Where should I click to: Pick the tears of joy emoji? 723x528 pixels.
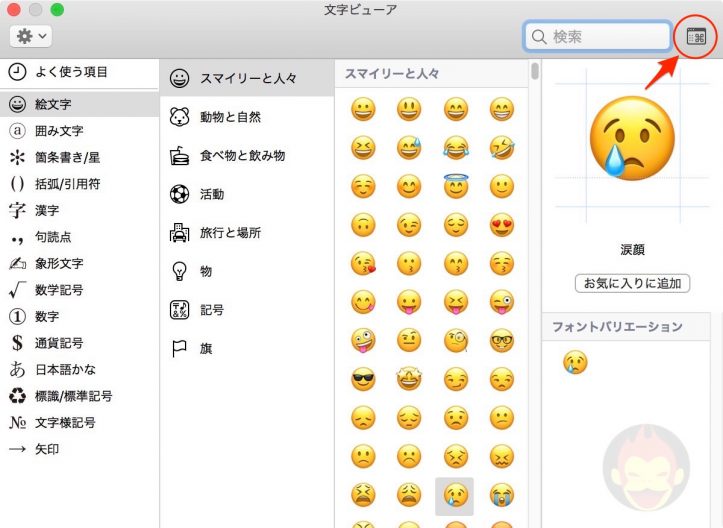pos(456,148)
